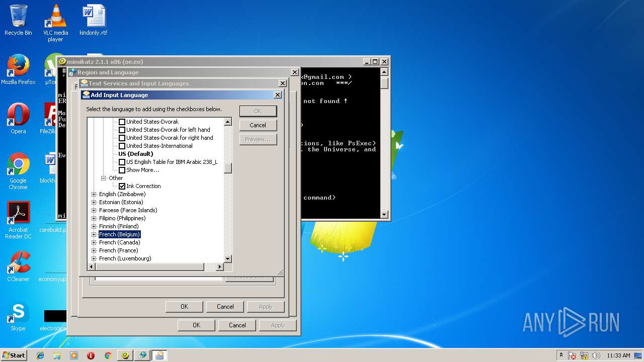Check United States-Dvorak for right hand
The image size is (644, 362).
pyautogui.click(x=122, y=138)
